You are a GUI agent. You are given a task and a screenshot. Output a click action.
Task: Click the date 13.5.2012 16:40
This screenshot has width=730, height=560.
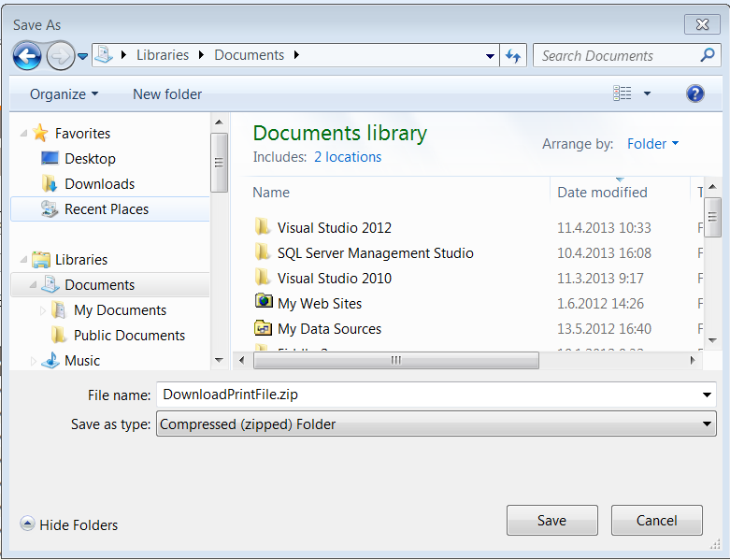click(x=604, y=329)
